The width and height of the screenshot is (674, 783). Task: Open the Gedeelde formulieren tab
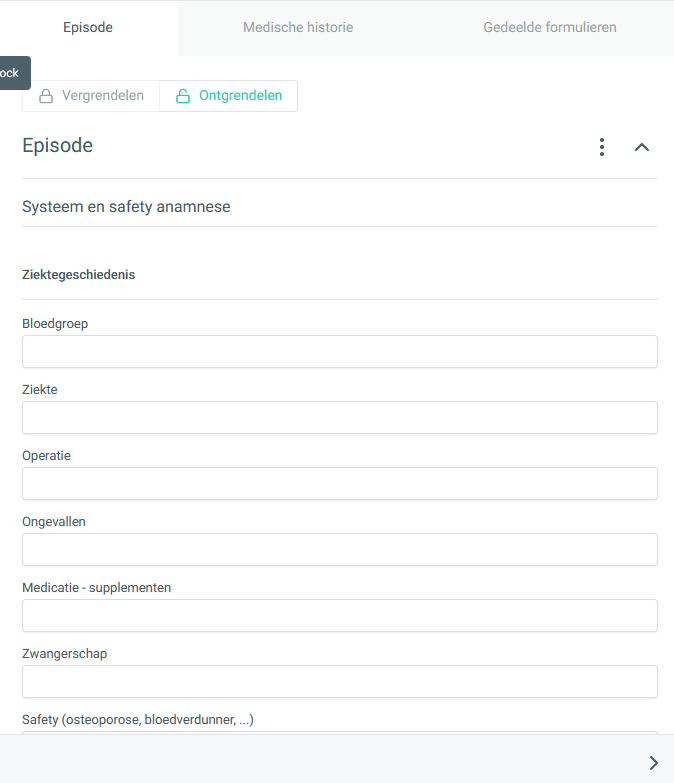tap(550, 27)
